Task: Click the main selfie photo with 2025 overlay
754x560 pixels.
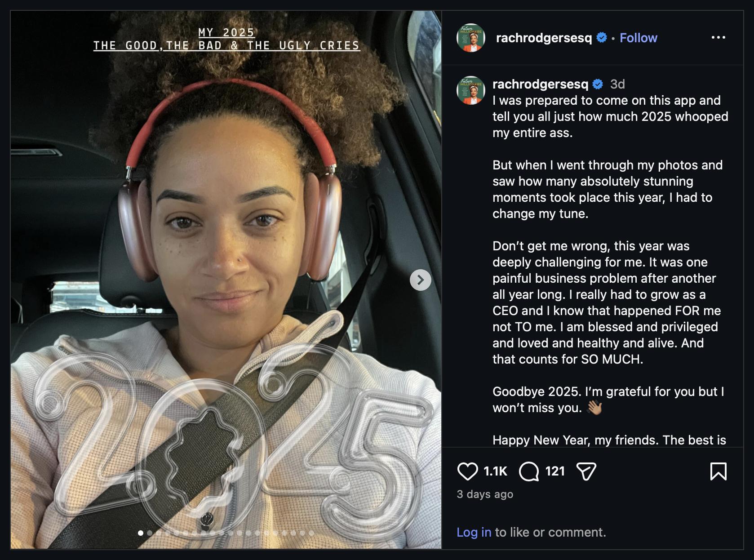Action: 226,280
